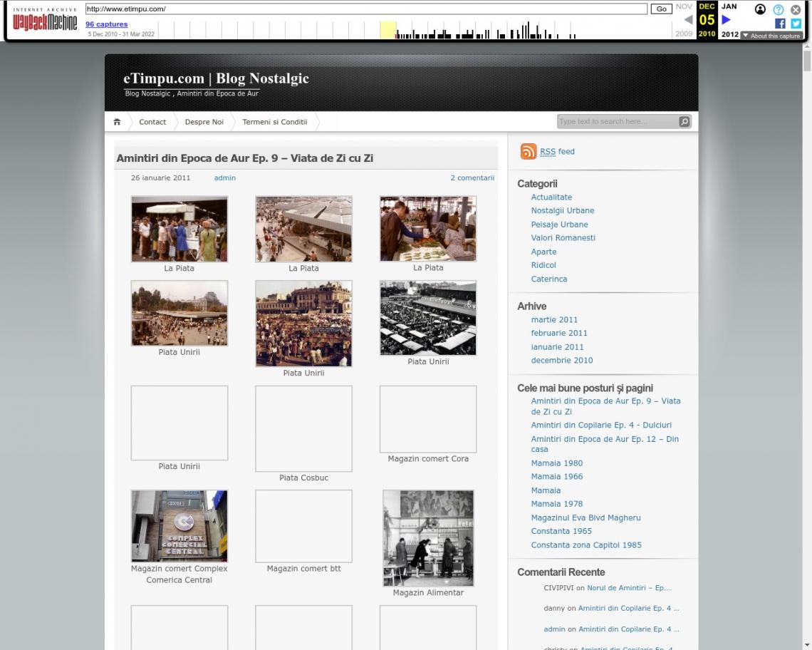Image resolution: width=812 pixels, height=650 pixels.
Task: Open the Wayback user account icon
Action: pyautogui.click(x=760, y=9)
